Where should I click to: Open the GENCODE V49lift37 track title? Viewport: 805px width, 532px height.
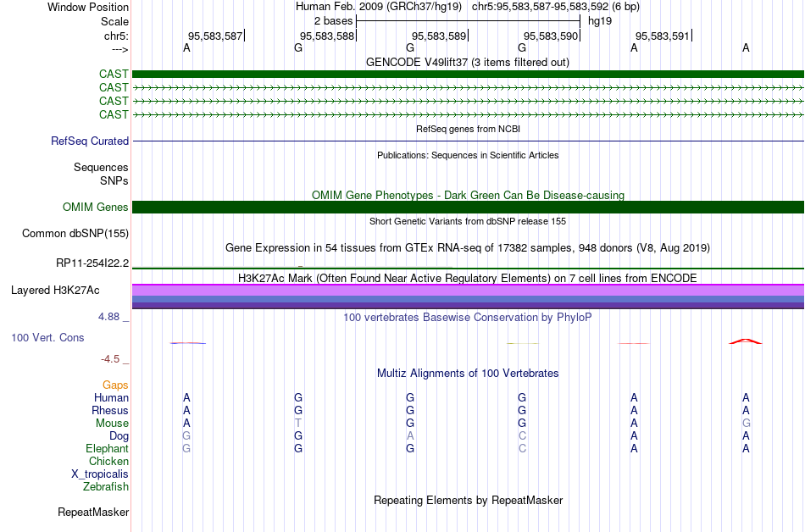click(468, 63)
